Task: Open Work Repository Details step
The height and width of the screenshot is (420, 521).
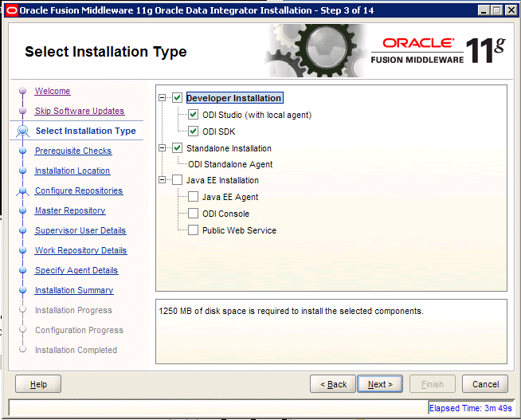Action: coord(80,250)
